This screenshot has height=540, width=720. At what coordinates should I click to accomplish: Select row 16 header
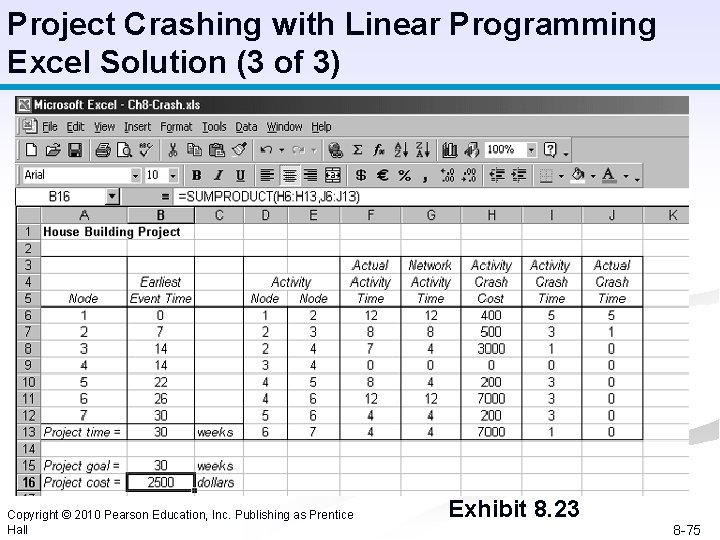point(28,483)
